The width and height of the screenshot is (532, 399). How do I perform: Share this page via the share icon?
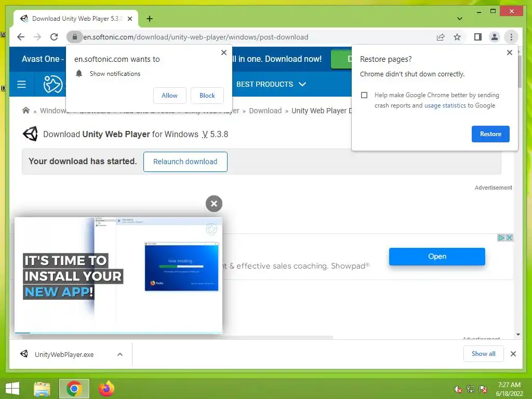pos(441,37)
